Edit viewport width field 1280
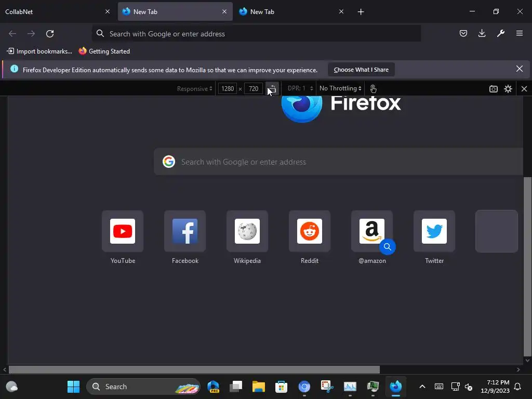Image resolution: width=532 pixels, height=399 pixels. tap(228, 88)
